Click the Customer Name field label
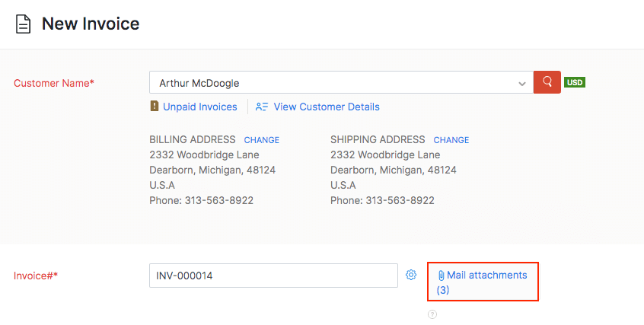The width and height of the screenshot is (644, 325). (54, 83)
